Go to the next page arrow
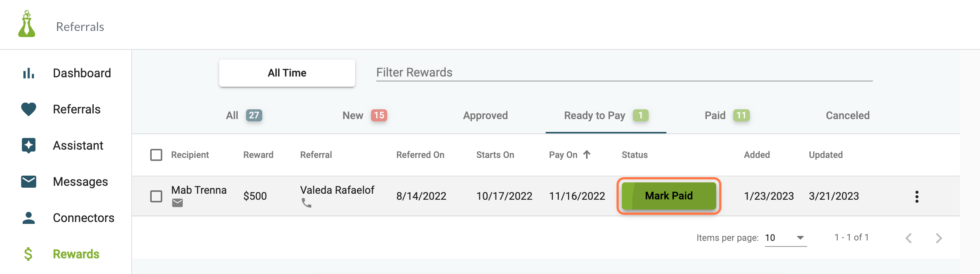Image resolution: width=980 pixels, height=274 pixels. [x=938, y=238]
